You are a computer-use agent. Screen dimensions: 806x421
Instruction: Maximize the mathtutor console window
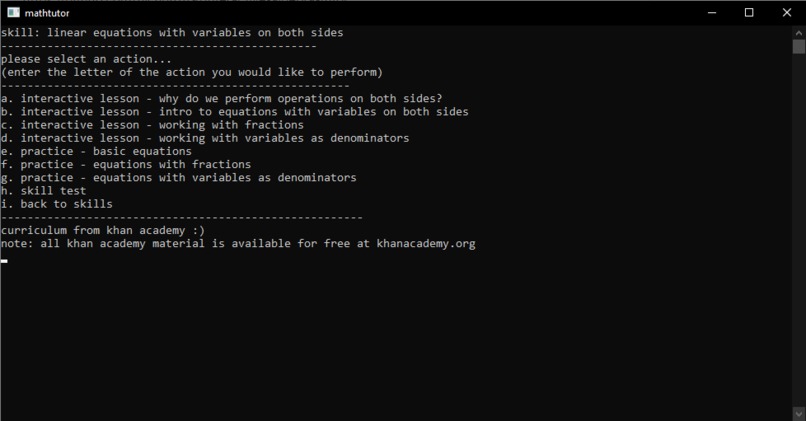[x=749, y=12]
